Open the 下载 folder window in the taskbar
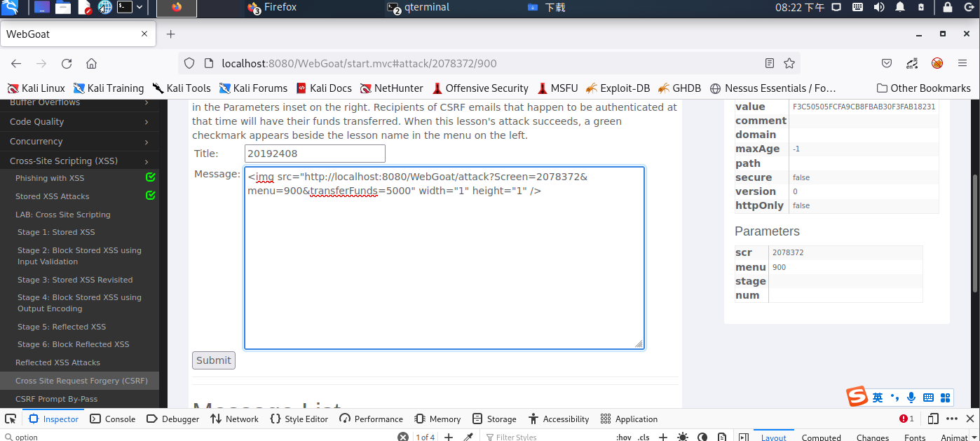 click(546, 8)
